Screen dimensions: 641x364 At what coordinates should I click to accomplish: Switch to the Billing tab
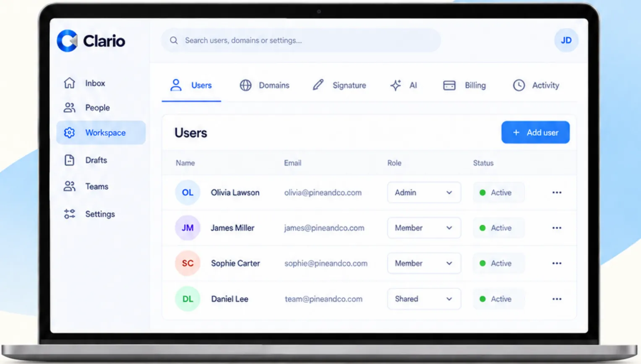coord(464,85)
